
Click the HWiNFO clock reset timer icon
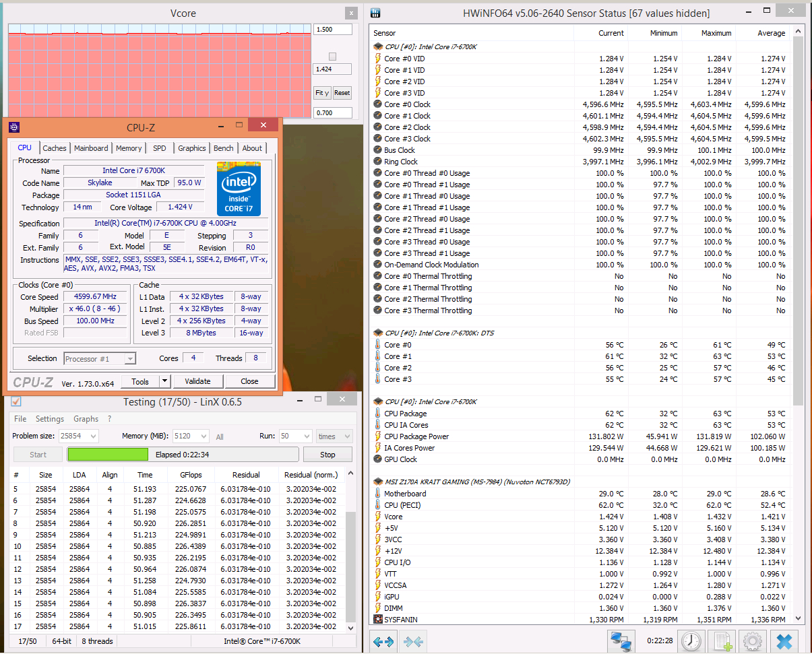691,642
